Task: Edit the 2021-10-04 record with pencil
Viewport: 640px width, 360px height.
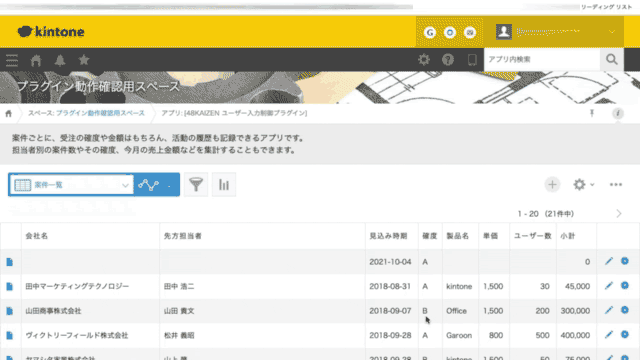Action: pyautogui.click(x=609, y=261)
